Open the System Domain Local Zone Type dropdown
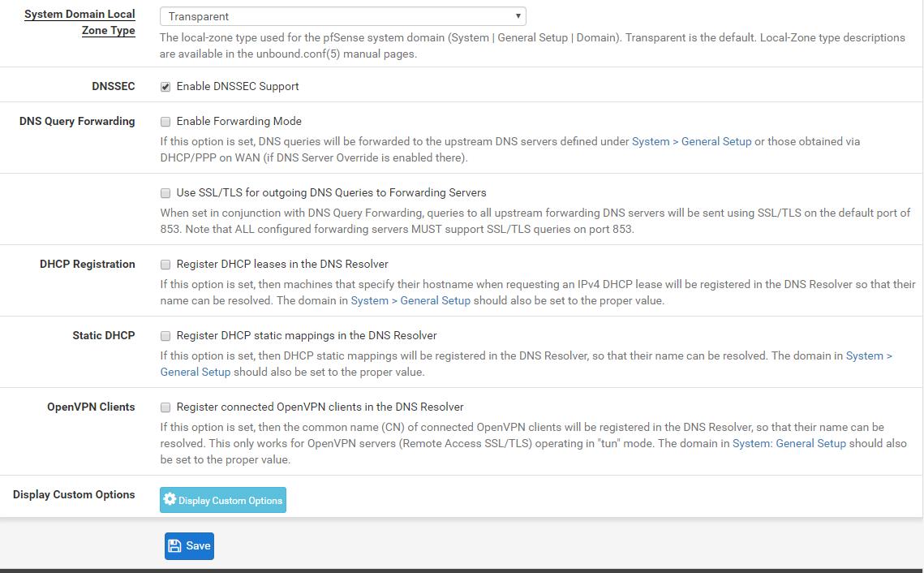The width and height of the screenshot is (924, 573). [x=342, y=16]
